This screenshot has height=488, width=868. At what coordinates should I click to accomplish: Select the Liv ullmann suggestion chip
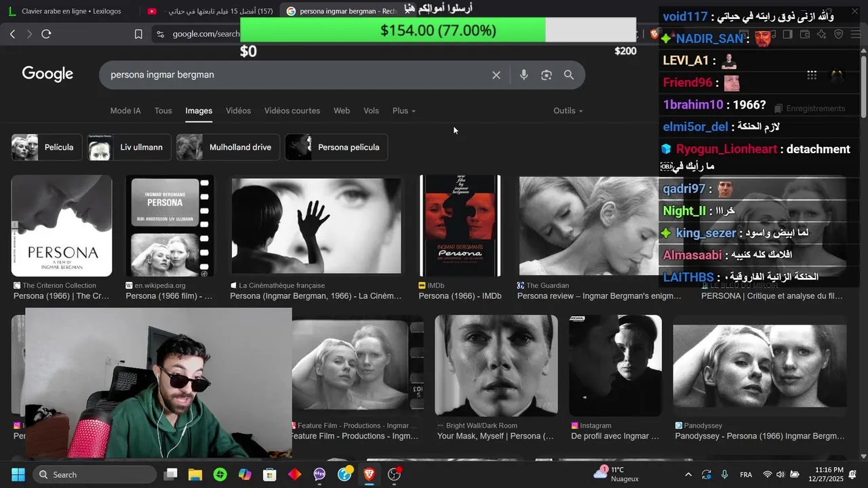coord(130,147)
